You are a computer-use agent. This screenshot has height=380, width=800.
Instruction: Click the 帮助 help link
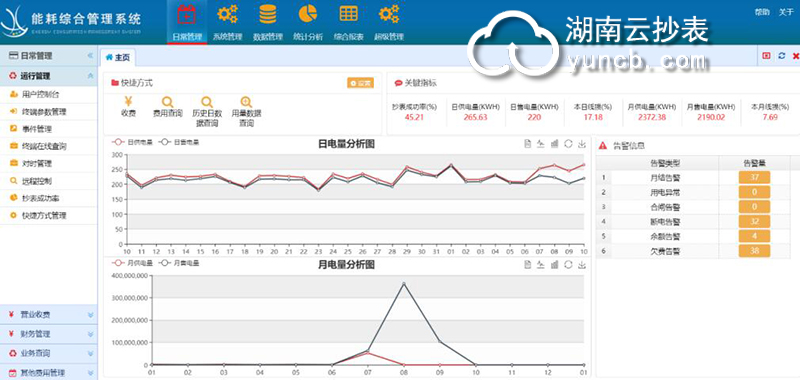762,12
